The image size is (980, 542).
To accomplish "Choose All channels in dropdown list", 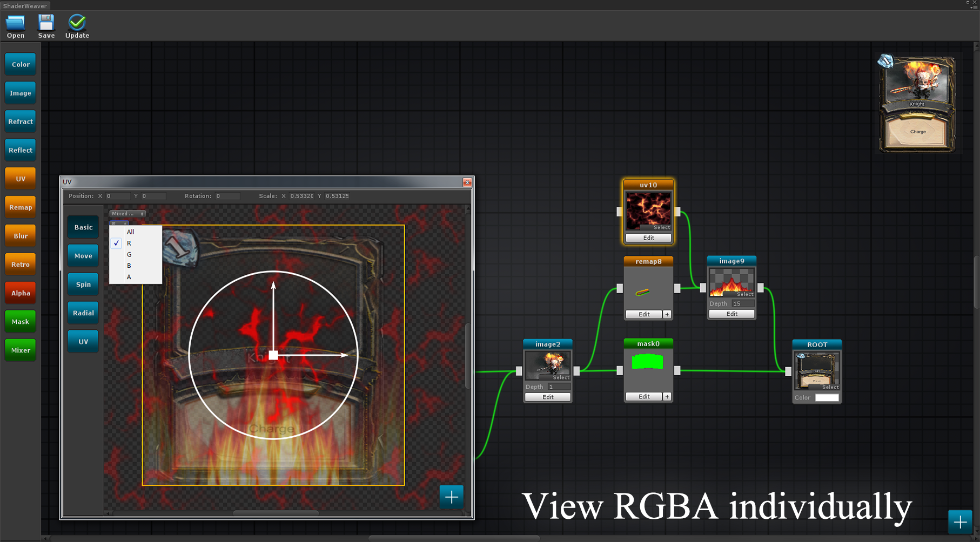I will pyautogui.click(x=136, y=232).
